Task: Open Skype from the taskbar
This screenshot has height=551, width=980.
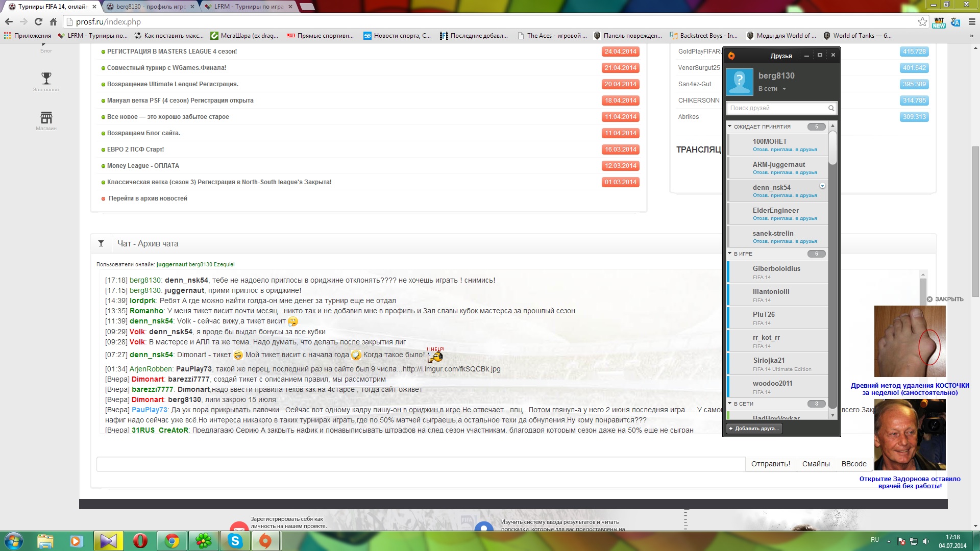Action: coord(235,541)
